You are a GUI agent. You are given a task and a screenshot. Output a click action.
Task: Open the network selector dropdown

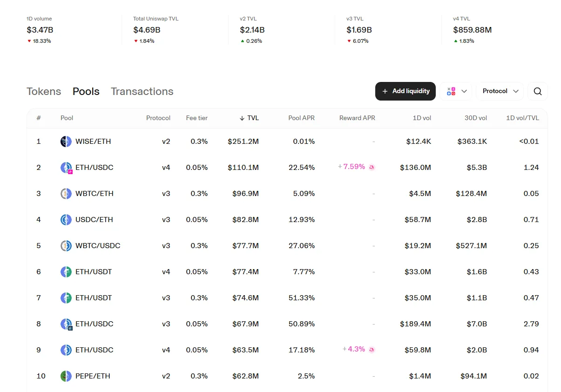tap(456, 91)
